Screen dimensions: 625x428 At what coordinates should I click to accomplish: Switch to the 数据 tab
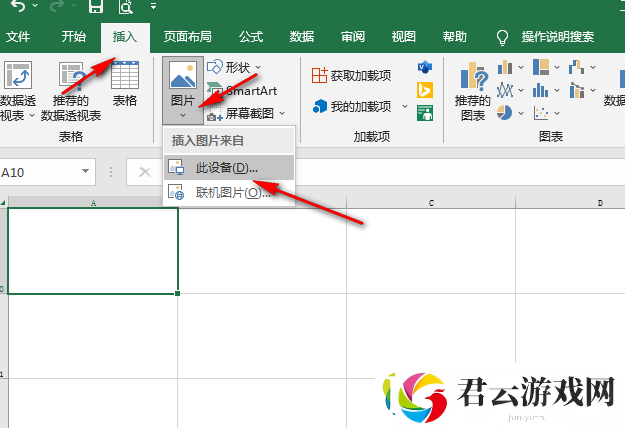click(302, 37)
